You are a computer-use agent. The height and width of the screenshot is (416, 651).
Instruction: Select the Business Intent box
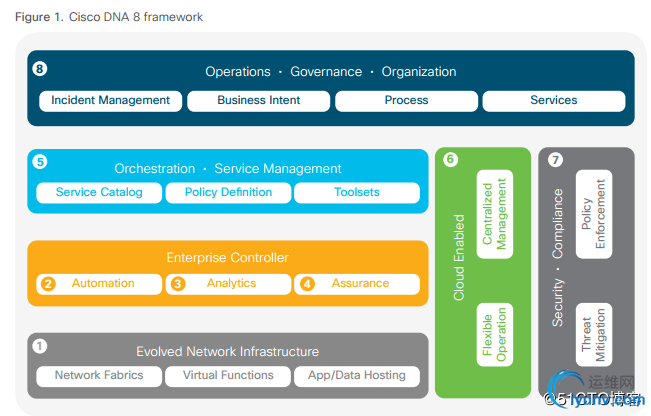[259, 101]
